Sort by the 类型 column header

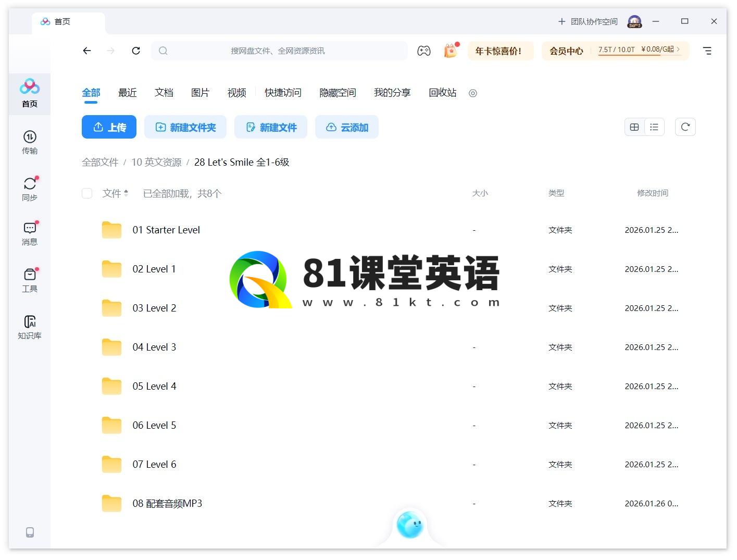pos(556,193)
